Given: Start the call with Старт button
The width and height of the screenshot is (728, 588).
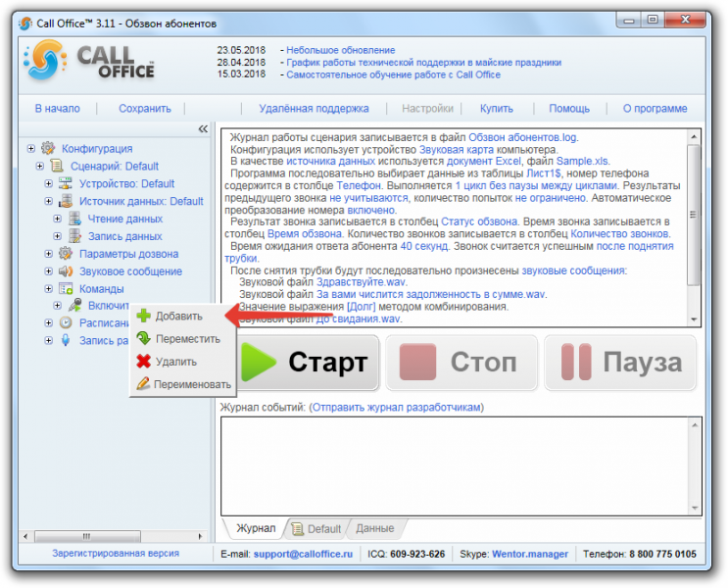Looking at the screenshot, I should tap(309, 363).
